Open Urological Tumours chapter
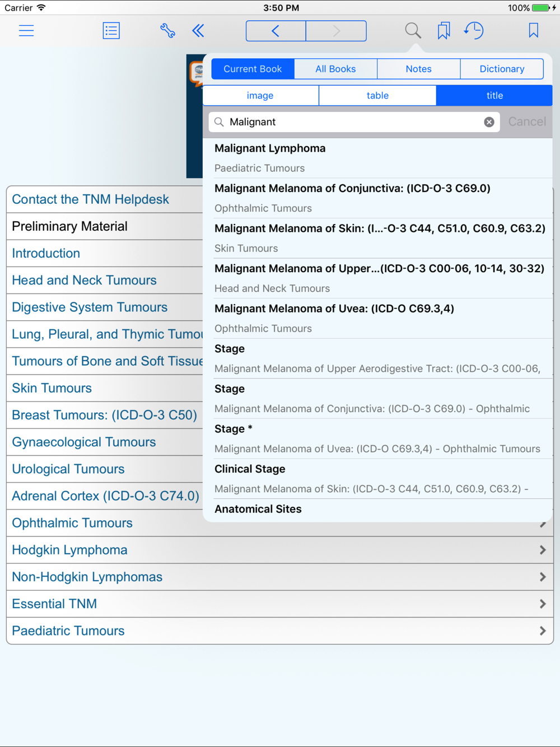 (x=105, y=469)
